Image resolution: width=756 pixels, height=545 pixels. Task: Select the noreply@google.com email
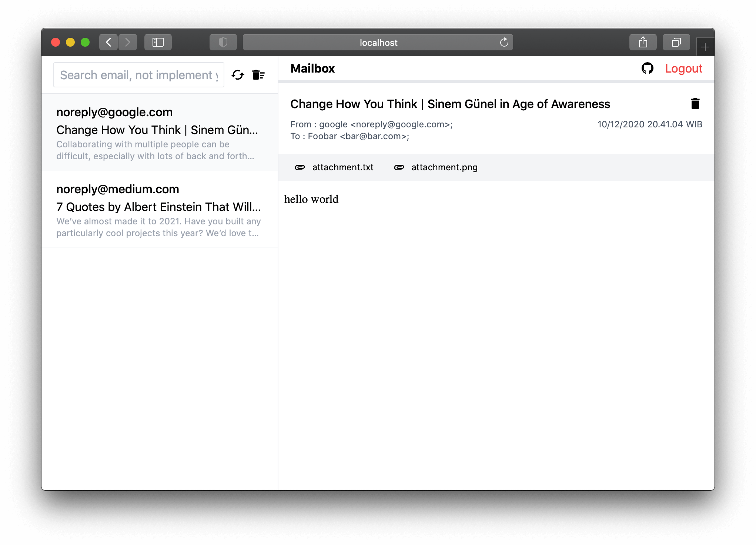point(159,133)
